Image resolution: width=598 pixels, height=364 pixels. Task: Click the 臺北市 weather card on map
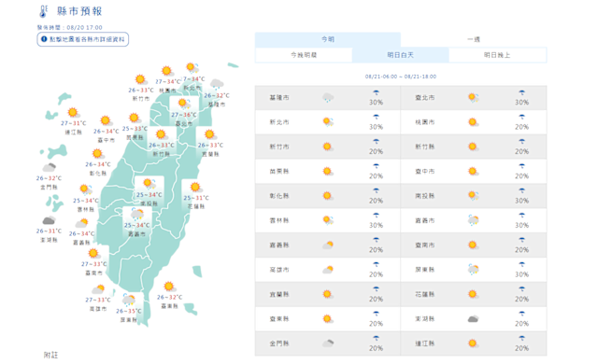184,111
